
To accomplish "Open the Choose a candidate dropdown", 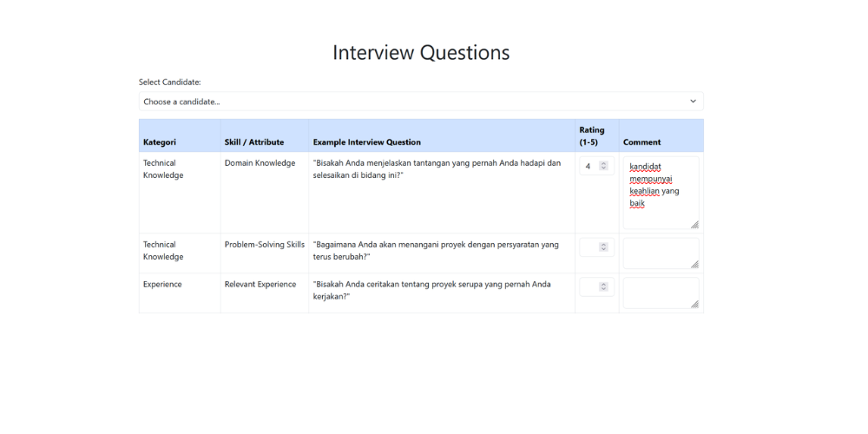I will point(420,102).
